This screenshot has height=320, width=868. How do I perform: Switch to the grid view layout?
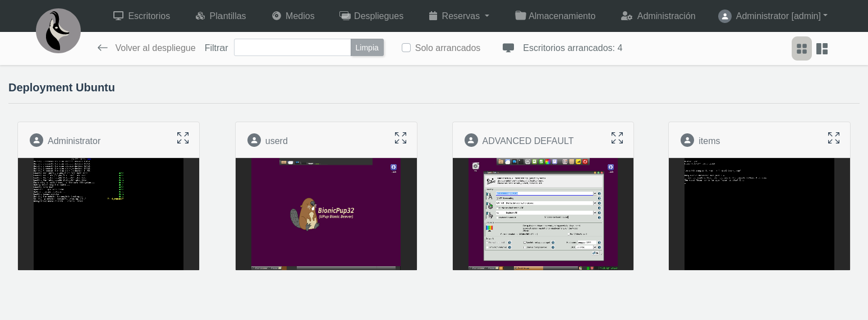pos(802,49)
